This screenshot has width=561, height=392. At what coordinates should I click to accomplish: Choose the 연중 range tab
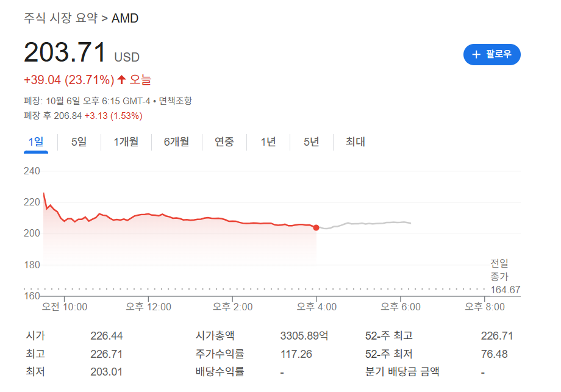224,142
